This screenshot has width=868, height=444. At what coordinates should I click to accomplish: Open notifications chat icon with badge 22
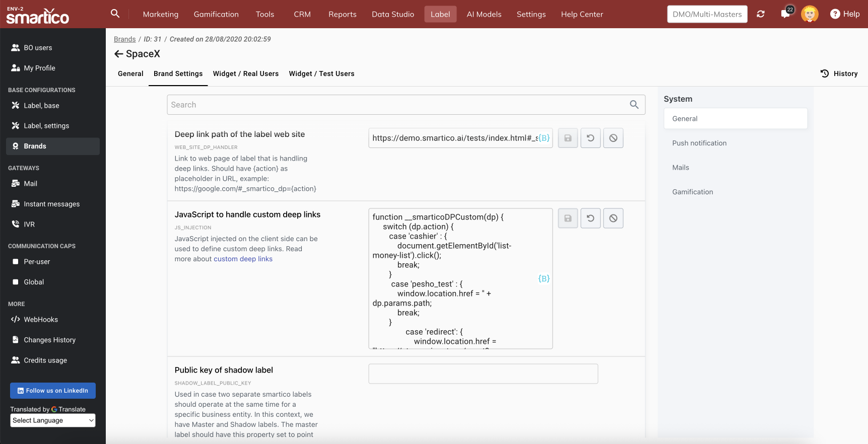point(785,14)
